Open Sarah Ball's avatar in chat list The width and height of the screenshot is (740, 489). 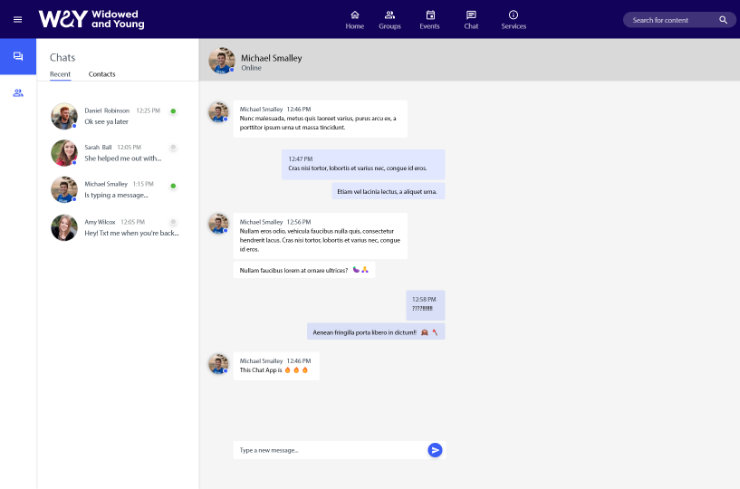tap(64, 152)
